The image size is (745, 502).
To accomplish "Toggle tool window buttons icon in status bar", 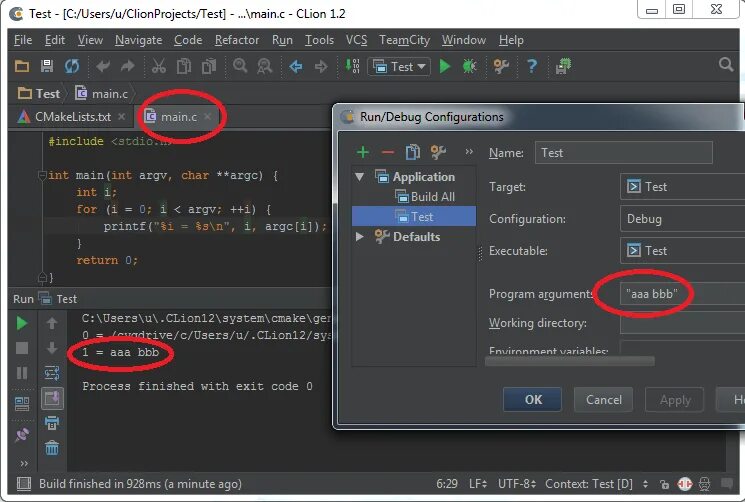I will tap(23, 484).
